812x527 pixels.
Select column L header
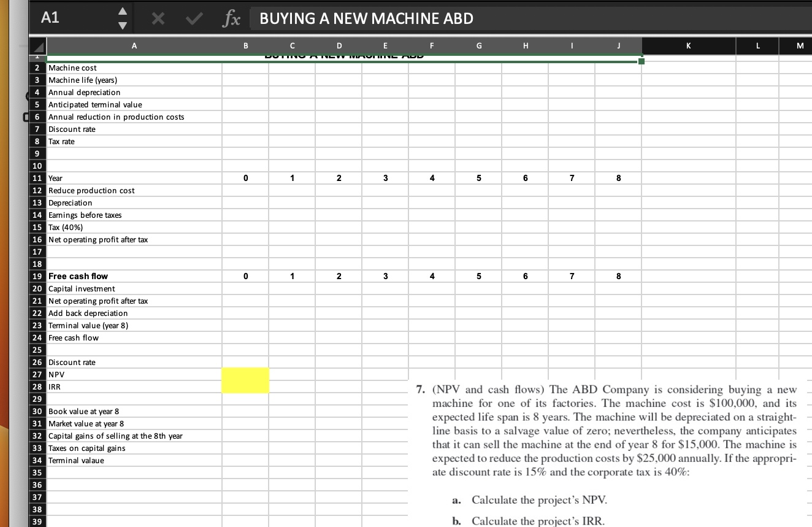pyautogui.click(x=758, y=46)
